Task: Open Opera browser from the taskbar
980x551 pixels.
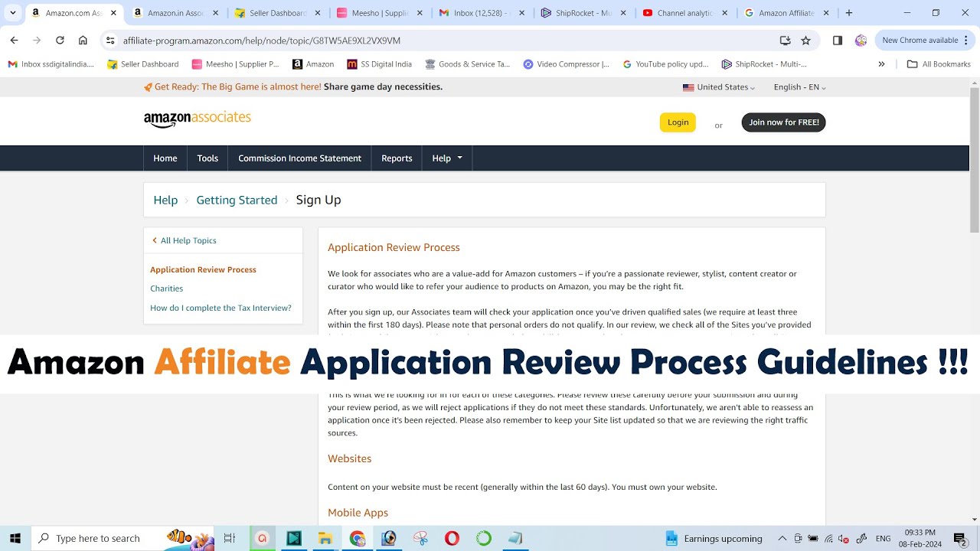Action: point(452,538)
